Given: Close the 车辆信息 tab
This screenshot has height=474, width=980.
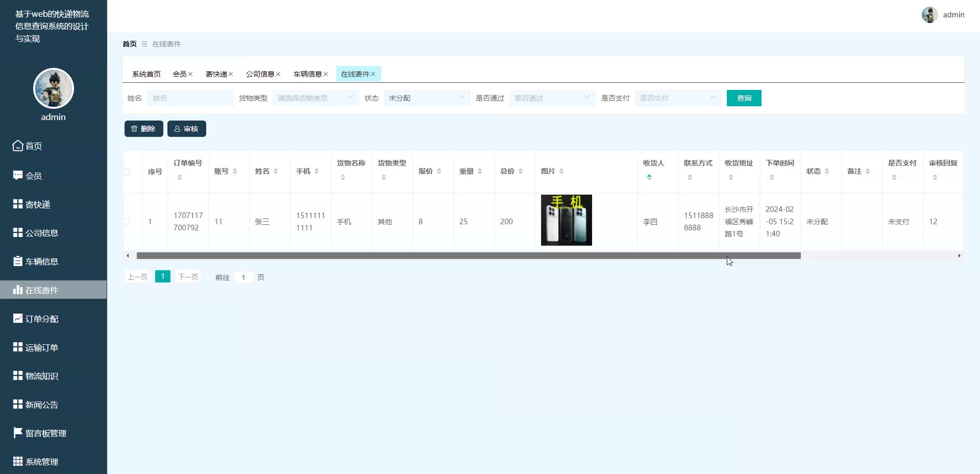Looking at the screenshot, I should pyautogui.click(x=326, y=74).
